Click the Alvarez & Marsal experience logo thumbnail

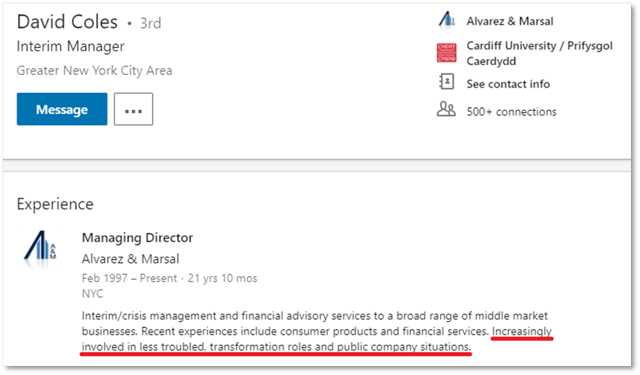pos(40,249)
